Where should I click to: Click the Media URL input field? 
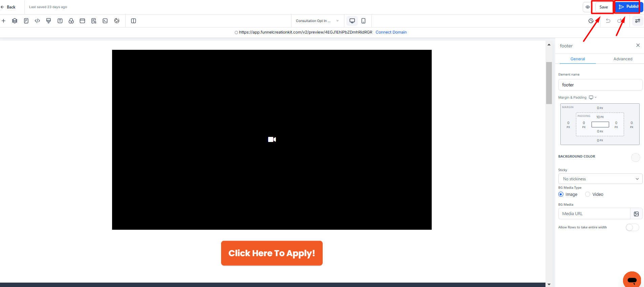(x=594, y=214)
